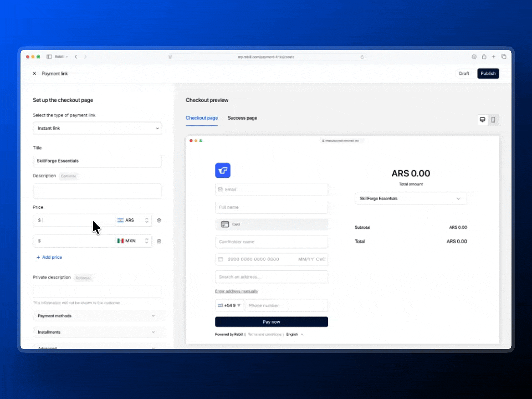This screenshot has width=532, height=399.
Task: Click the browser back arrow
Action: point(76,57)
